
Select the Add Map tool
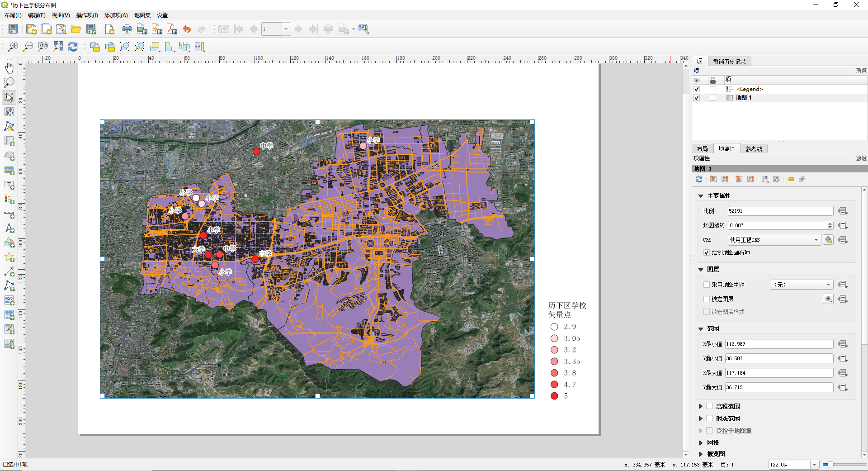pos(9,141)
